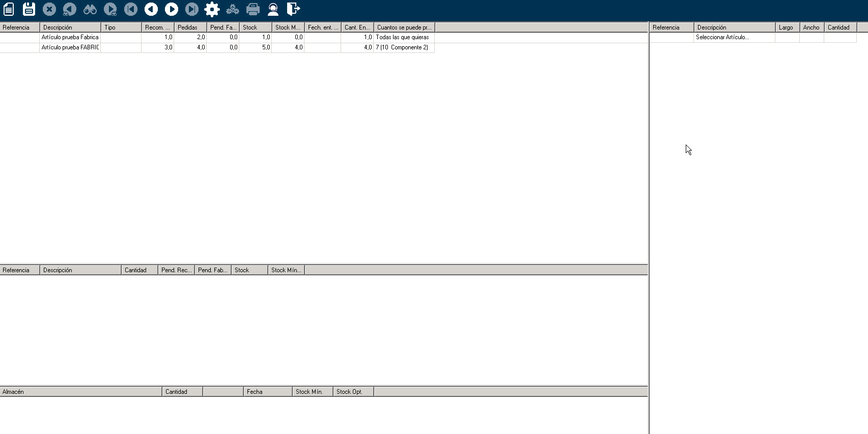
Task: Click the exit door icon
Action: [293, 9]
